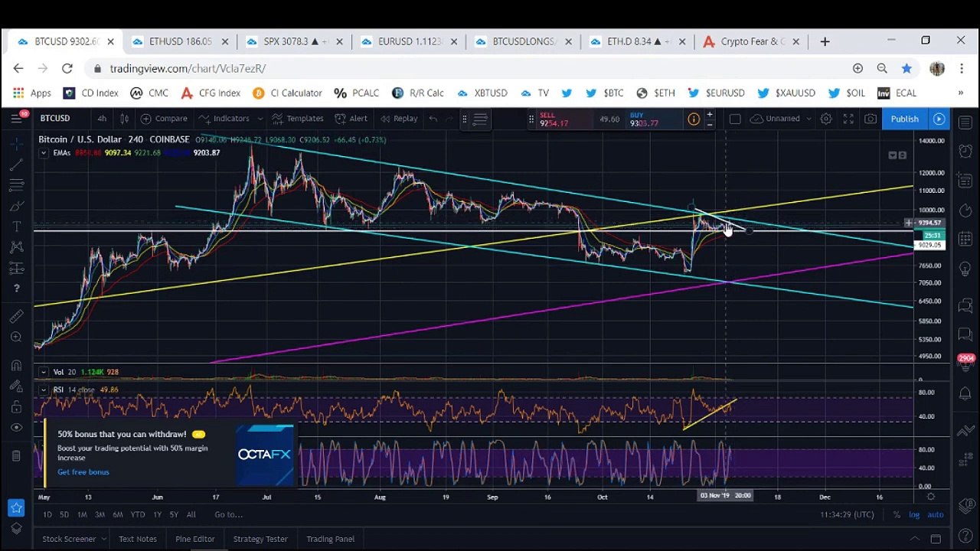This screenshot has width=980, height=551.
Task: Collapse the RSI indicator legend
Action: pyautogui.click(x=44, y=390)
